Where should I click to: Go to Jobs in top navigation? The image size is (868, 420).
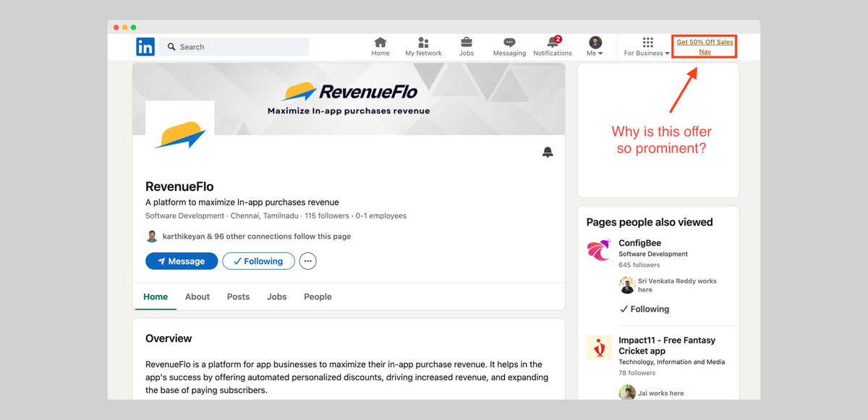pyautogui.click(x=467, y=47)
